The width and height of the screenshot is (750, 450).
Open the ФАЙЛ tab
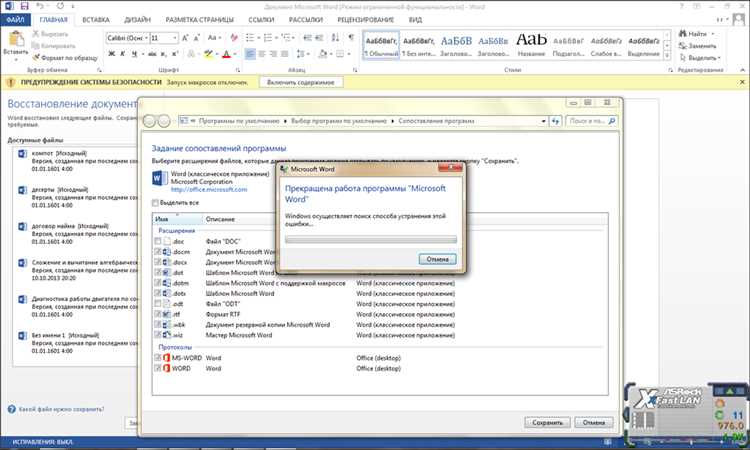click(15, 20)
